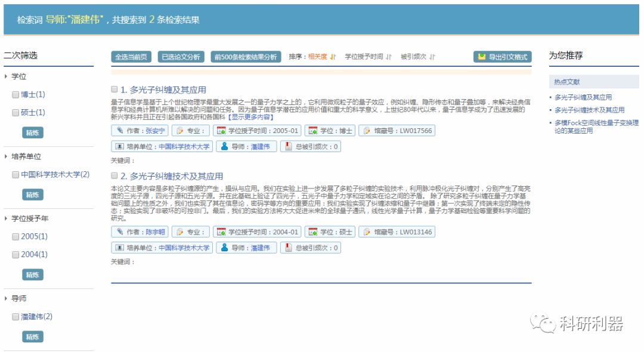Image resolution: width=644 pixels, height=352 pixels.
Task: Select checkbox for result 多光子纠缠及其应用
Action: (114, 89)
